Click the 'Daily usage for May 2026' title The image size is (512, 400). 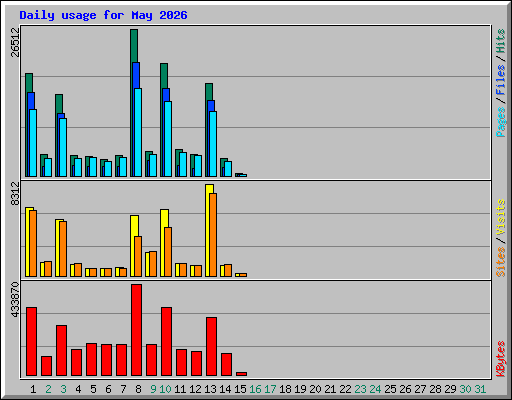[103, 15]
